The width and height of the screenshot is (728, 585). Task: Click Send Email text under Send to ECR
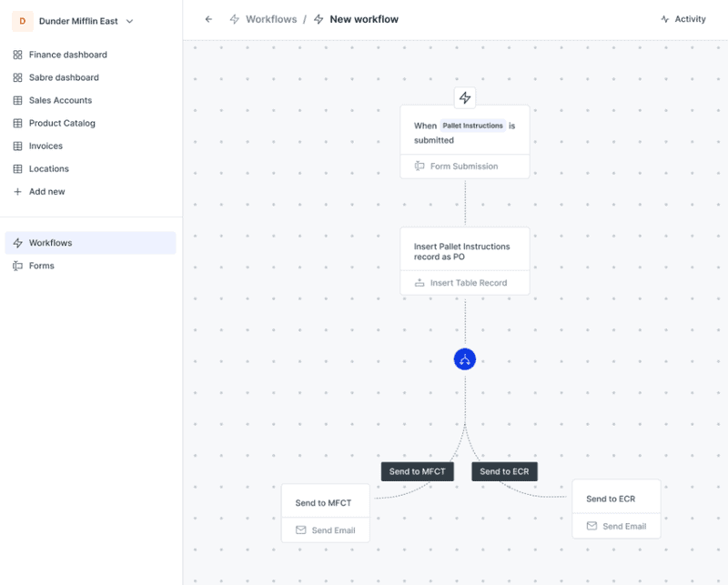[x=624, y=526]
